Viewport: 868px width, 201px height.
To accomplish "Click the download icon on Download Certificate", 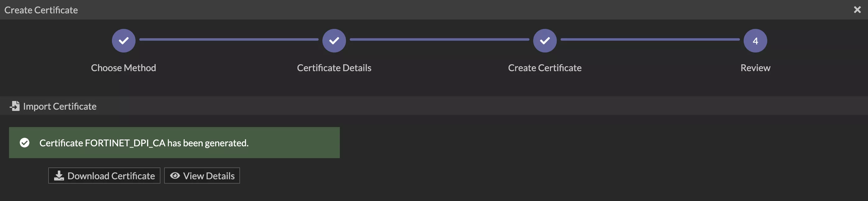I will [x=59, y=176].
